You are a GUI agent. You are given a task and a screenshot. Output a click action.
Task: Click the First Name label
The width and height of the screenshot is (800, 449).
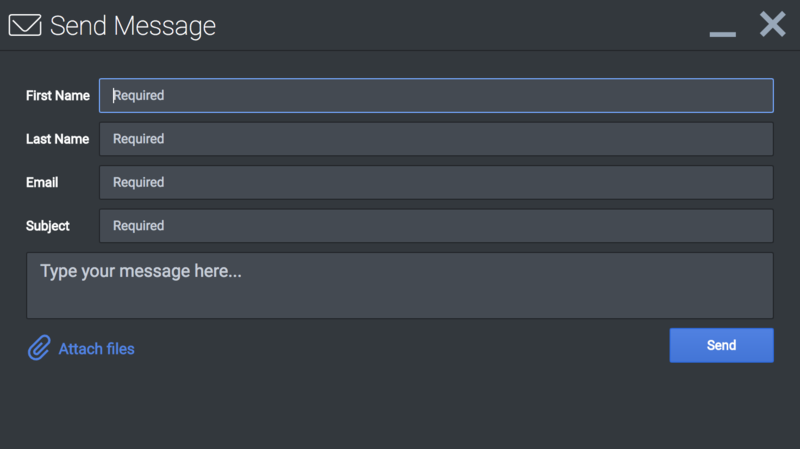[58, 95]
